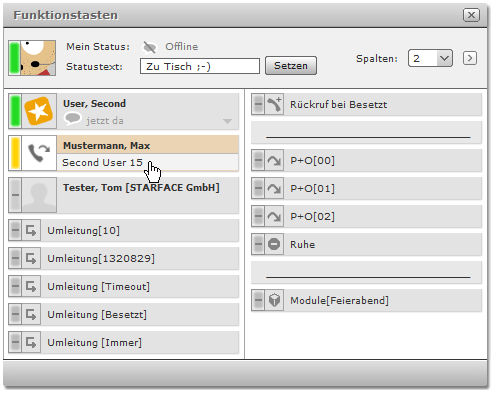Select the Umleitung[1320829] function key
This screenshot has width=493, height=393.
click(124, 258)
